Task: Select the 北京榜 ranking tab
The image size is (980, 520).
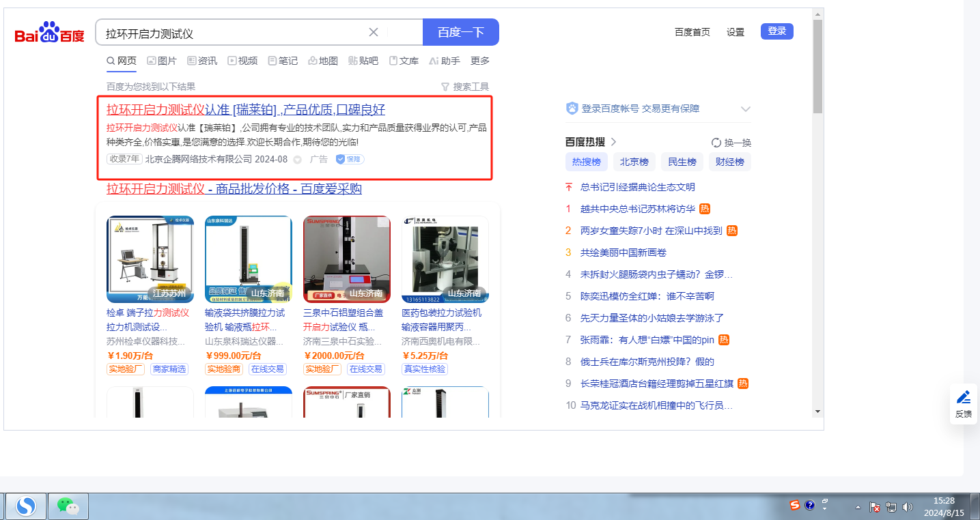Action: coord(634,162)
